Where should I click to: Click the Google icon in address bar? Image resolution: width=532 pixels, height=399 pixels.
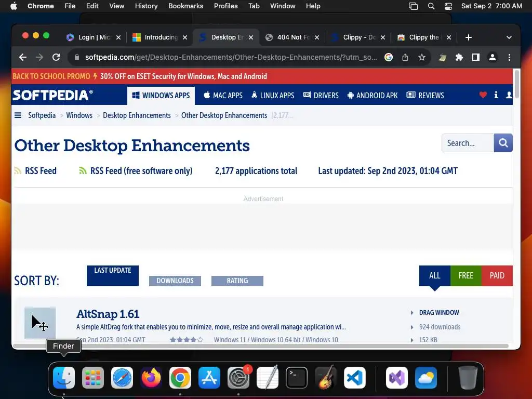click(x=389, y=57)
